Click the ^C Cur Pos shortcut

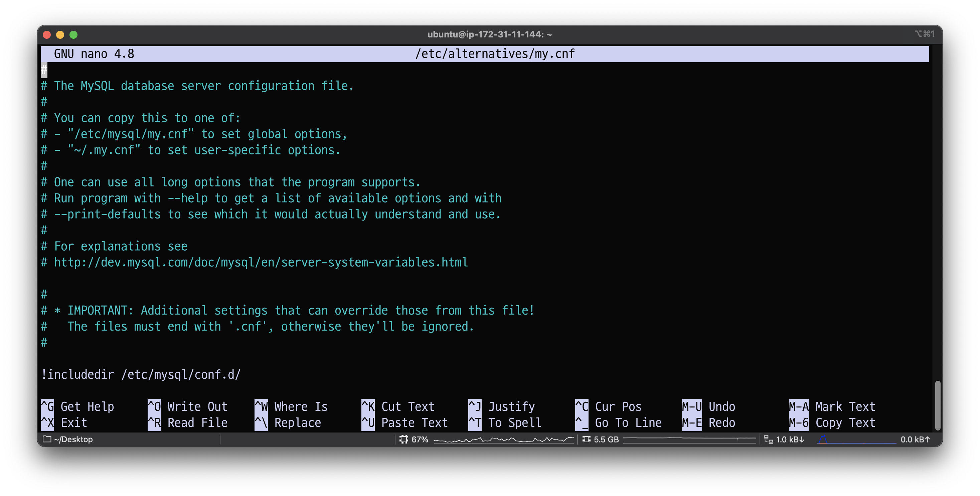609,406
